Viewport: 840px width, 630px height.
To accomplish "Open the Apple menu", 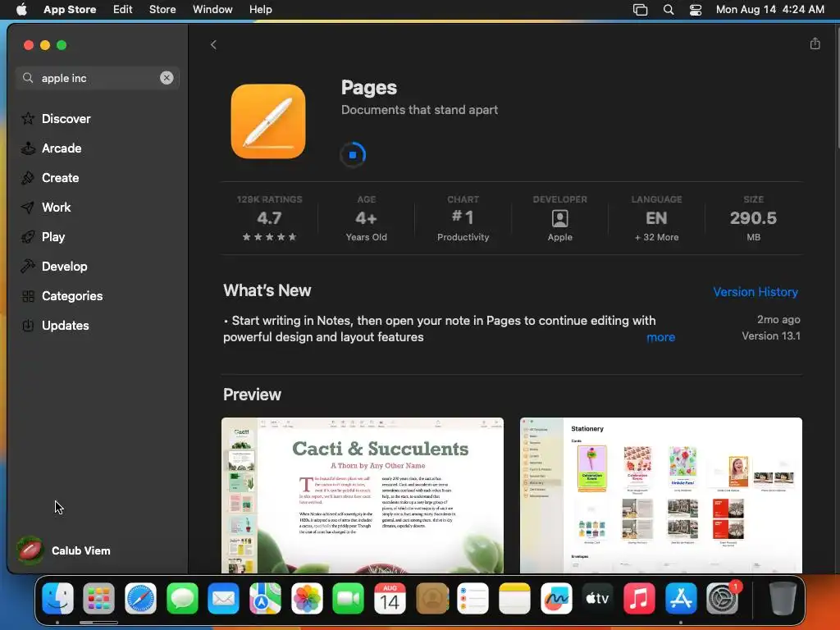I will (x=21, y=9).
